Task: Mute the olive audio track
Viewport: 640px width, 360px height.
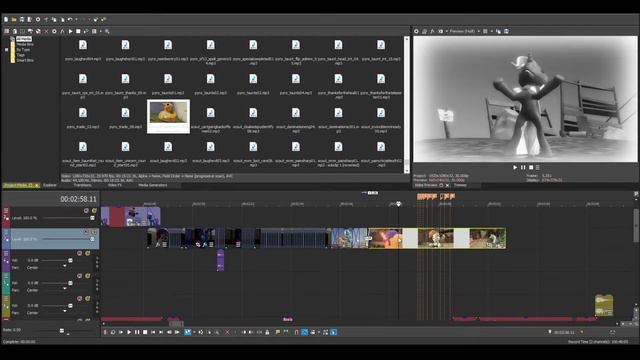Action: point(80,299)
